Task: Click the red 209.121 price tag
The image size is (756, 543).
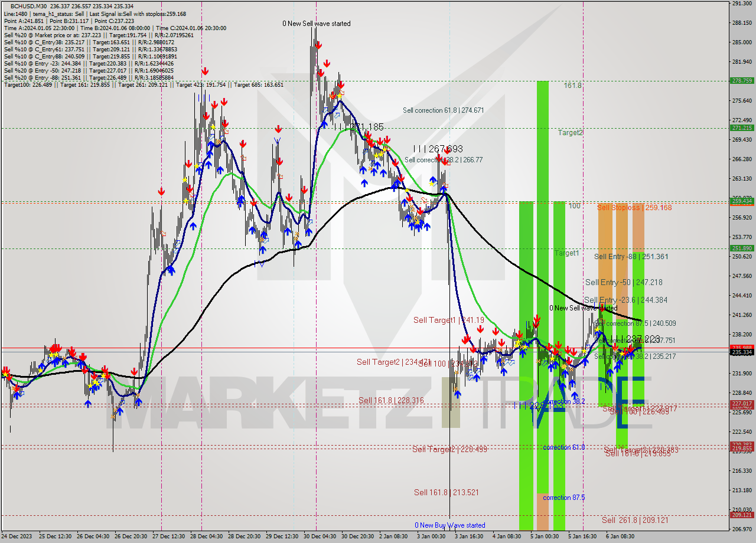Action: click(x=742, y=515)
